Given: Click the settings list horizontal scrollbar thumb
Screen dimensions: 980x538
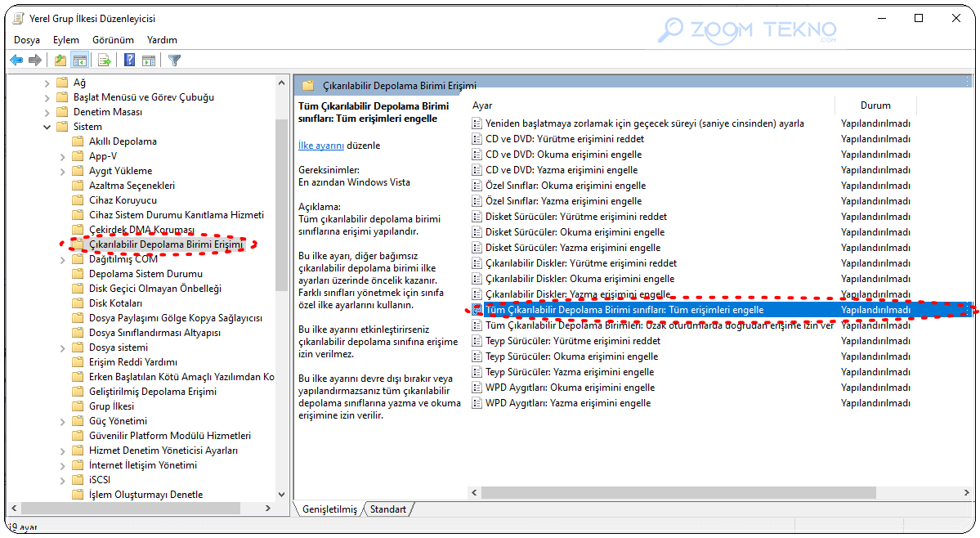Looking at the screenshot, I should [x=678, y=493].
